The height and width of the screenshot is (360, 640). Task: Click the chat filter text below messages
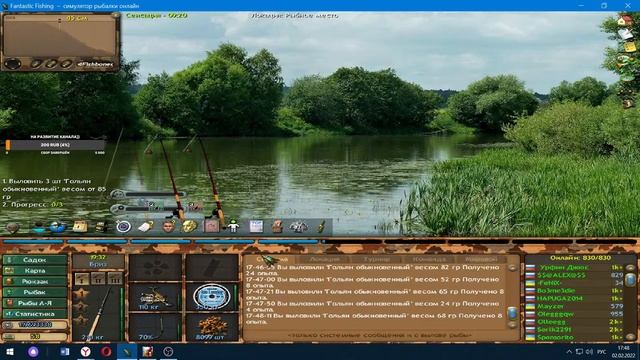coord(380,335)
